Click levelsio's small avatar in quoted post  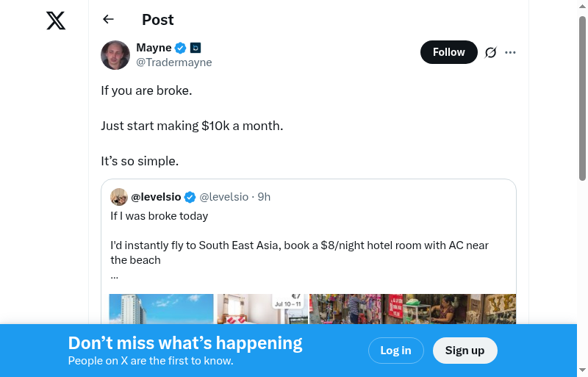119,197
